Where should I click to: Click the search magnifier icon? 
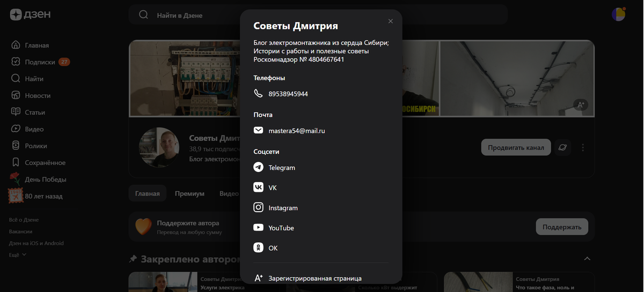144,15
